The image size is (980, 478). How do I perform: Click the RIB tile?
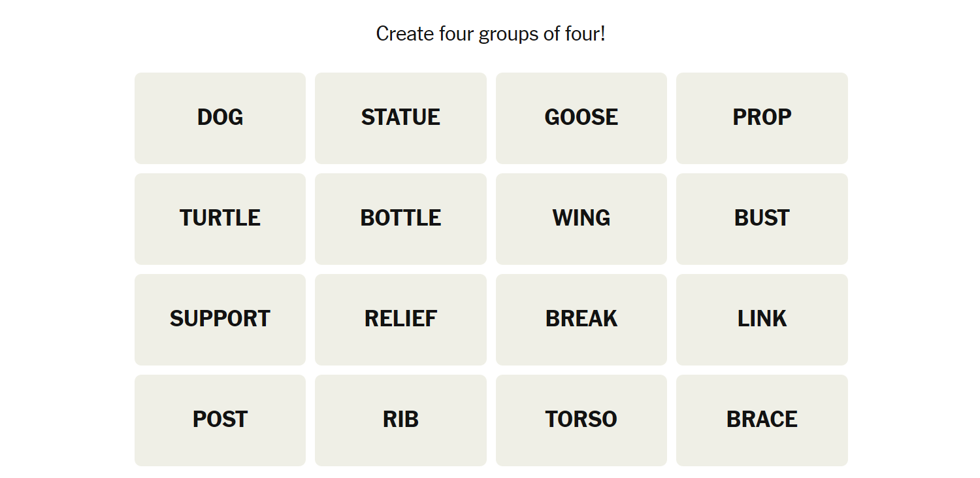pos(400,420)
